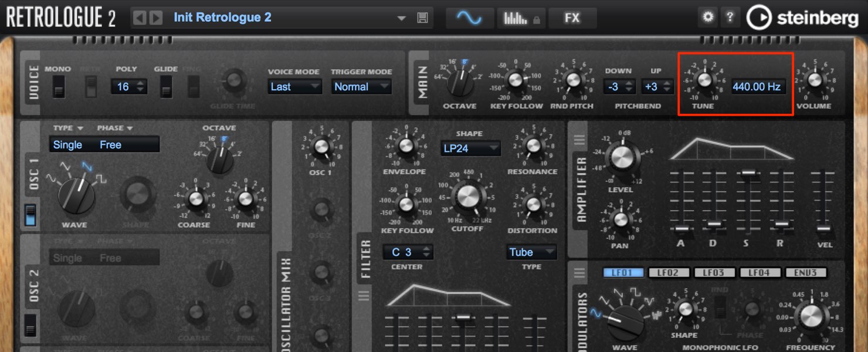Save preset with the floppy disk icon

(422, 18)
